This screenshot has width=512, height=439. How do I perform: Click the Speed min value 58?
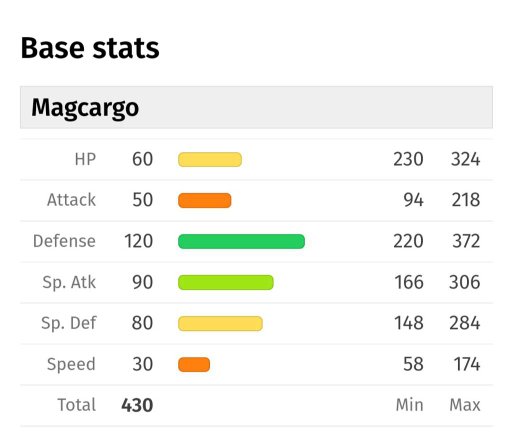(x=413, y=364)
